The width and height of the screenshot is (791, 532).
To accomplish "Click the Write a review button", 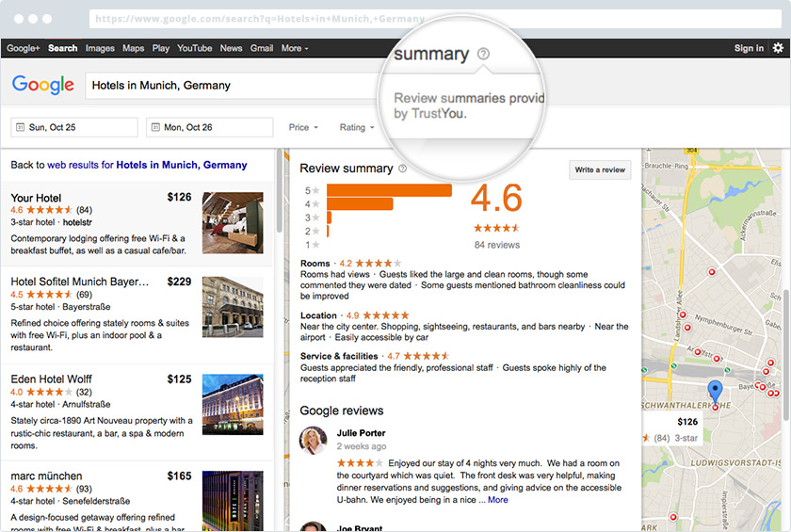I will click(600, 169).
